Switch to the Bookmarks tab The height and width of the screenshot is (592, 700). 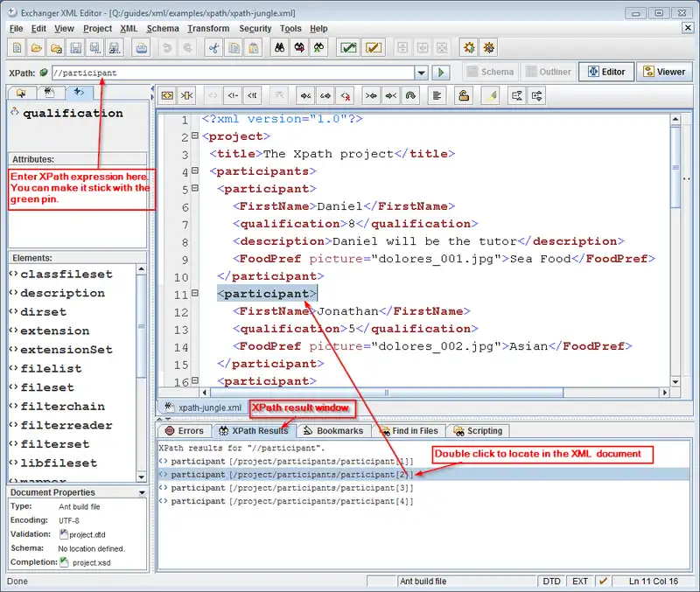[x=332, y=430]
